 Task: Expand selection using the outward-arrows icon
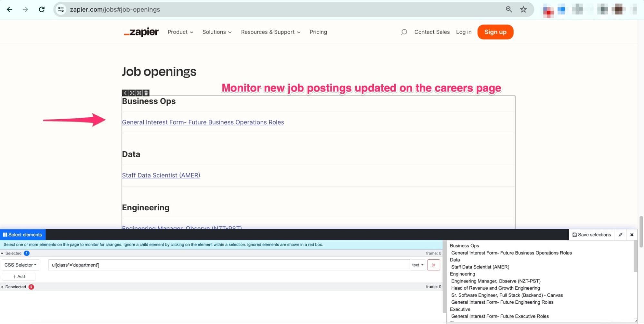pos(132,93)
